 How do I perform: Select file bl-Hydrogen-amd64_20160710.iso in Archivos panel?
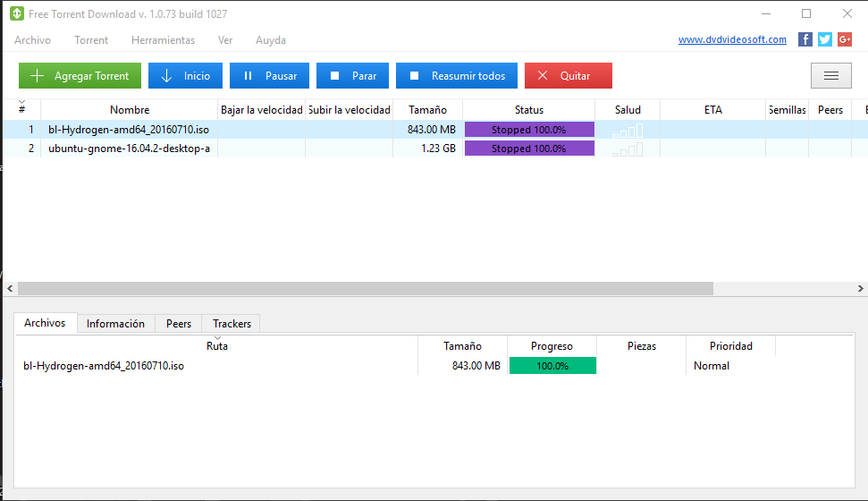click(104, 366)
